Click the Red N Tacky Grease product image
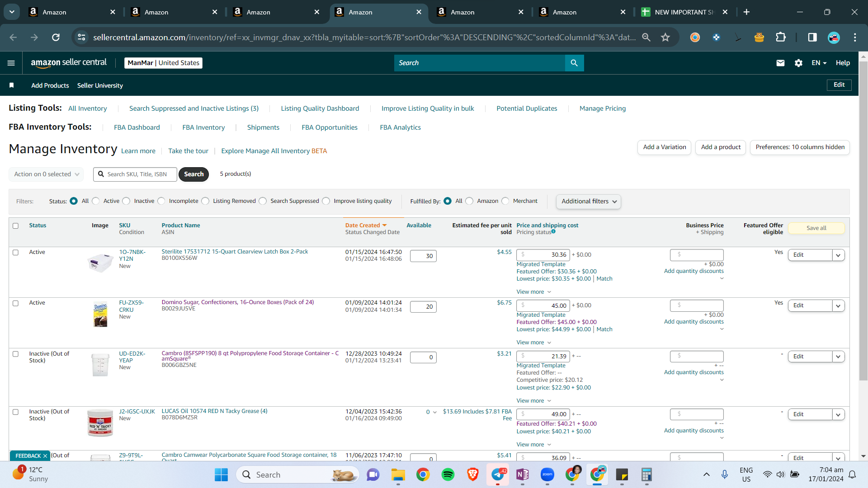This screenshot has height=488, width=868. (x=100, y=423)
